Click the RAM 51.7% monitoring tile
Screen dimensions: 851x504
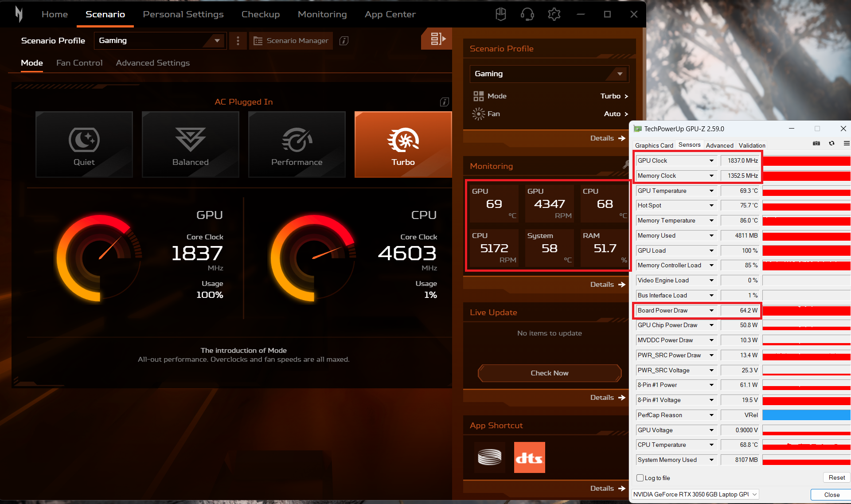(605, 248)
